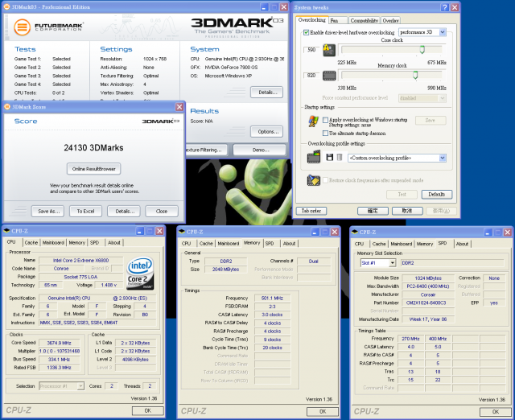This screenshot has width=515, height=420.
Task: Open the Slot #1 memory slot dropdown
Action: pos(392,263)
